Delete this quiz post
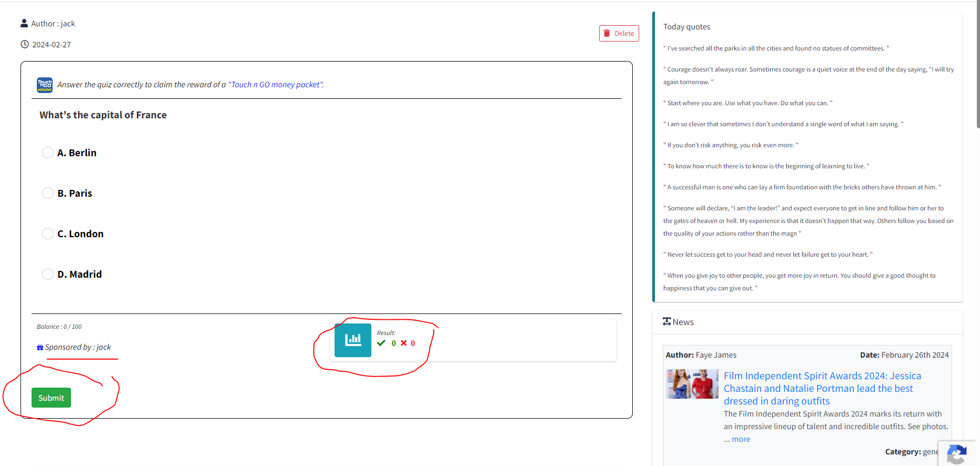The image size is (980, 466). coord(619,33)
